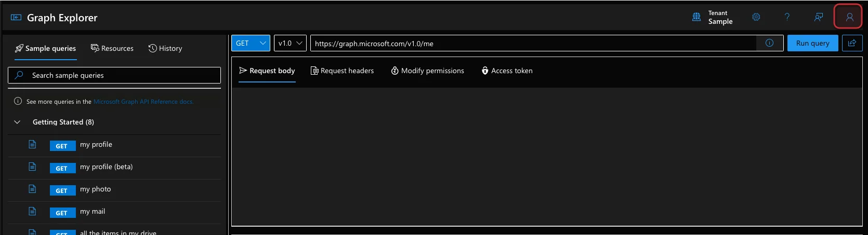Image resolution: width=868 pixels, height=235 pixels.
Task: Click the info icon beside See more queries
Action: tap(18, 101)
